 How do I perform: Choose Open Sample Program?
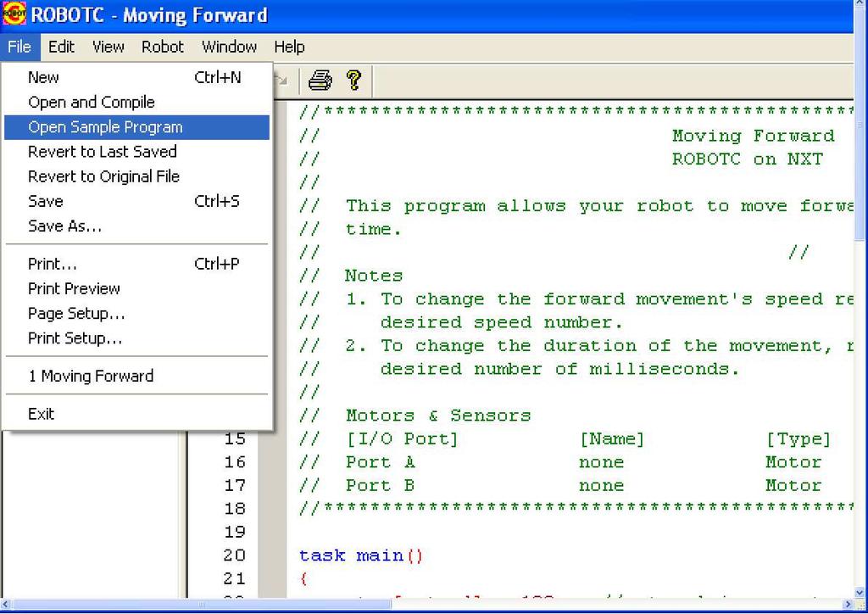136,127
